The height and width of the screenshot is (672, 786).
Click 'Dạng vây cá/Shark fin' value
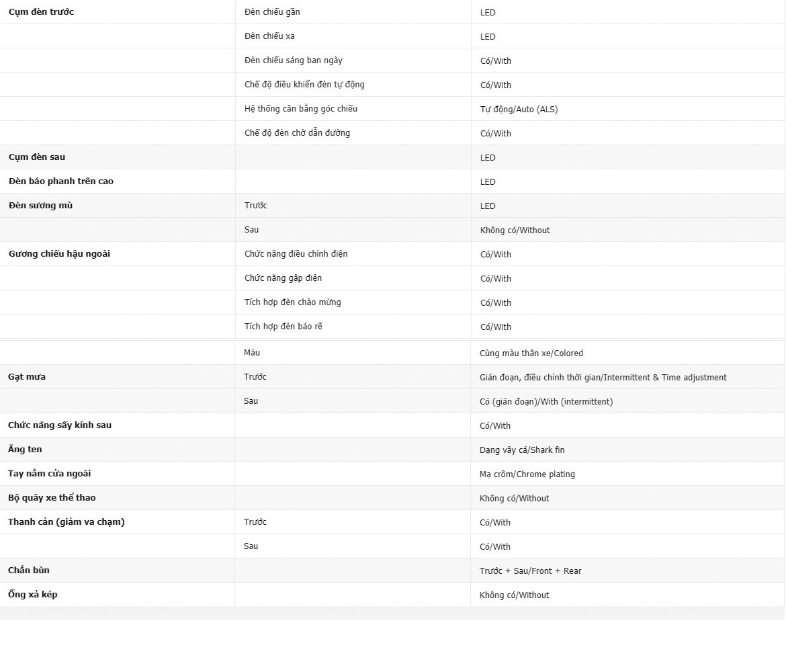pyautogui.click(x=522, y=450)
